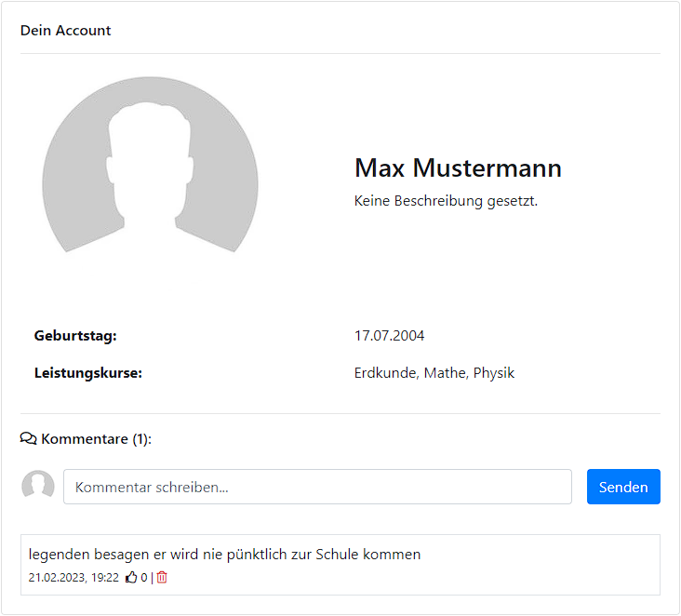
Task: Click the name Max Mustermann heading
Action: [459, 167]
